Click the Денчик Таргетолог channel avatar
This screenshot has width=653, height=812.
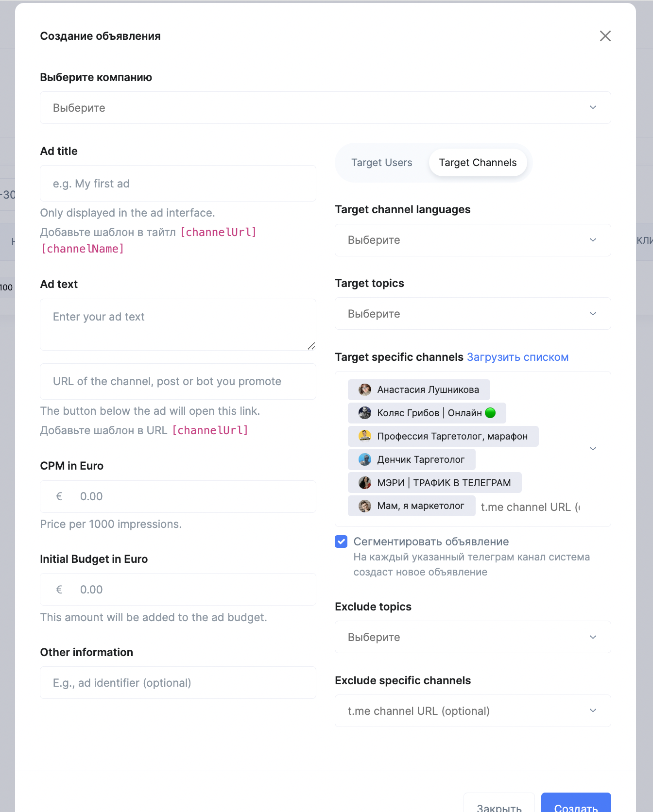pyautogui.click(x=364, y=459)
